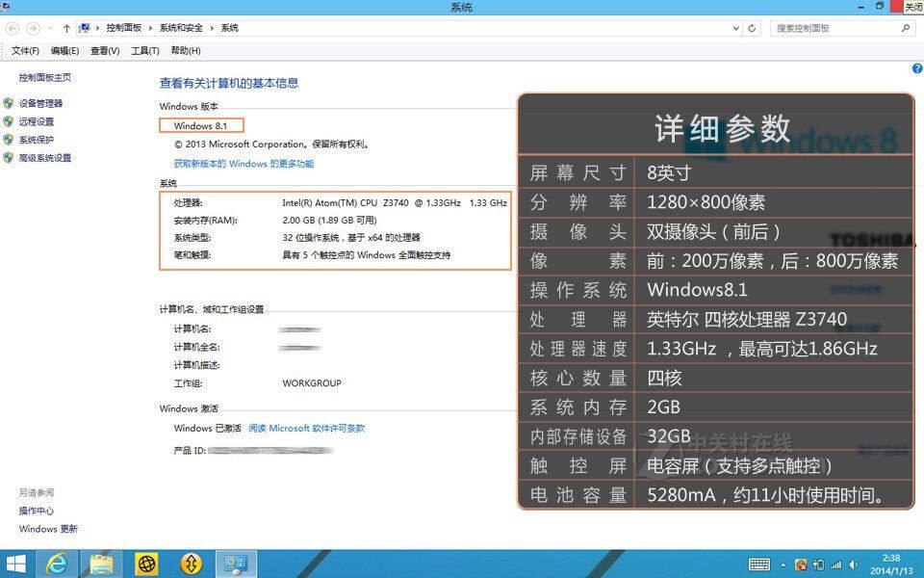Click the 2.00 GB (1.89 GB 可用) value
Screen dimensions: 924x578
[x=329, y=220]
